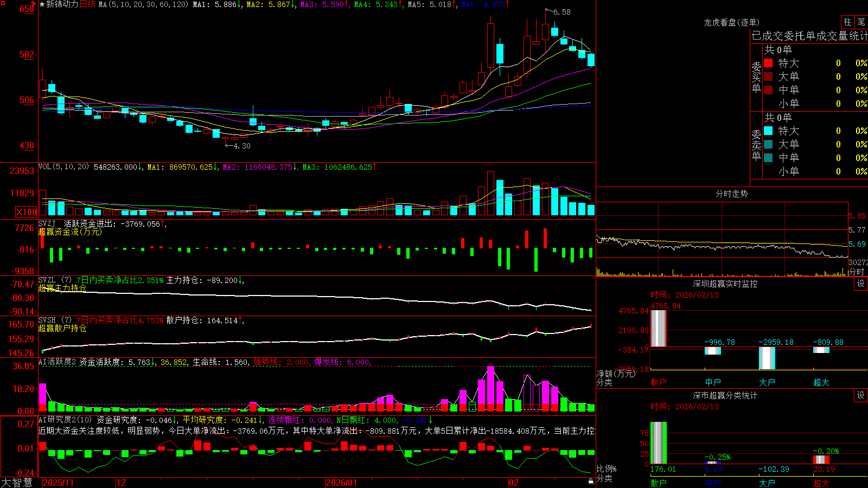The image size is (868, 488).
Task: Click the teal 中单 sell order swatch
Action: point(768,158)
